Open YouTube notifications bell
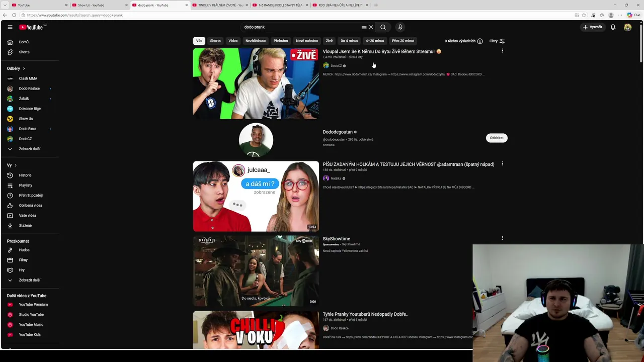The height and width of the screenshot is (362, 644). (613, 27)
